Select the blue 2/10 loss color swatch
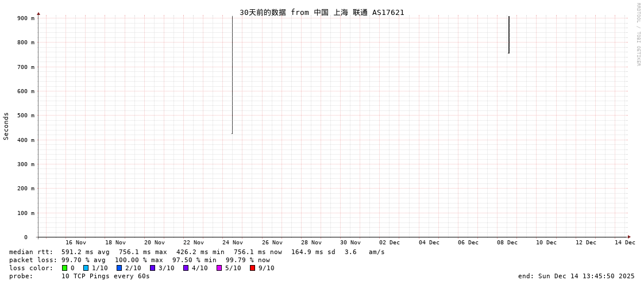The image size is (644, 284). (x=119, y=268)
